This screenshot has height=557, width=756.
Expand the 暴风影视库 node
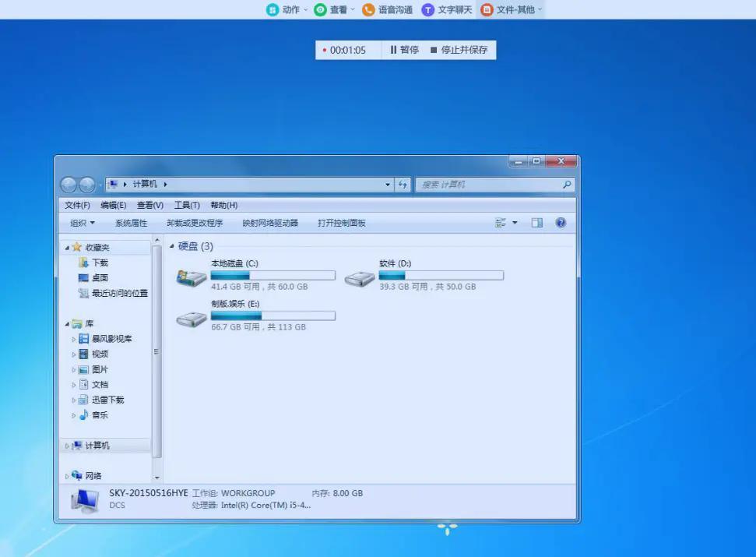(x=74, y=340)
